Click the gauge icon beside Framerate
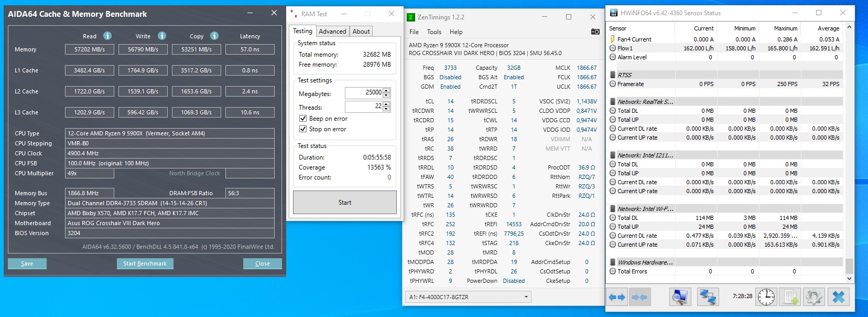868x317 pixels. pyautogui.click(x=613, y=84)
